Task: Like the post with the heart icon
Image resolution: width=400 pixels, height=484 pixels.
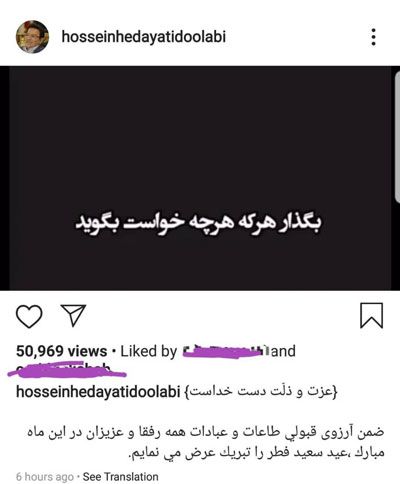Action: [x=29, y=316]
